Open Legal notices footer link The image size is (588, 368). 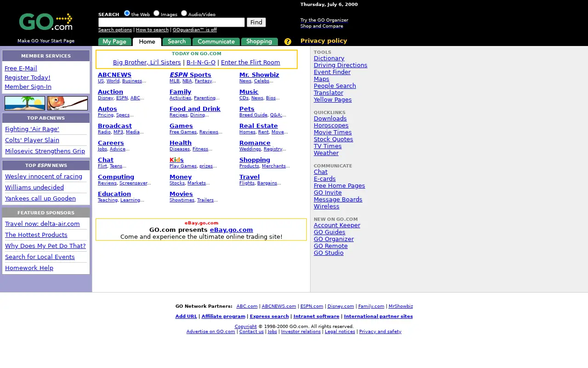[340, 331]
